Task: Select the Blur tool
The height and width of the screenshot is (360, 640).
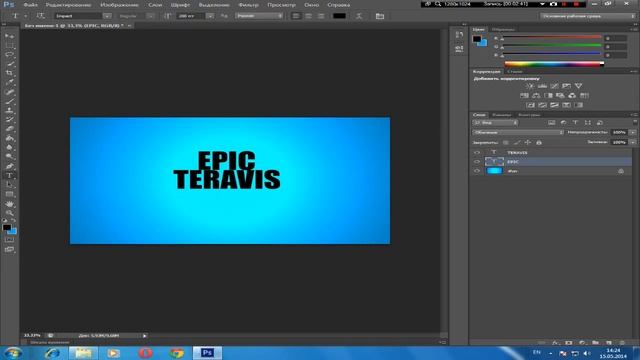Action: pyautogui.click(x=9, y=147)
